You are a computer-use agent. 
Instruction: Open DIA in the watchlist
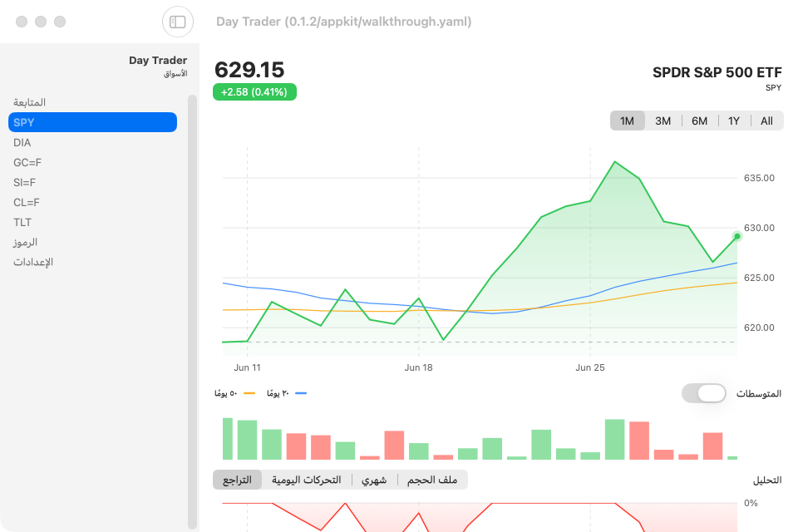pos(92,142)
